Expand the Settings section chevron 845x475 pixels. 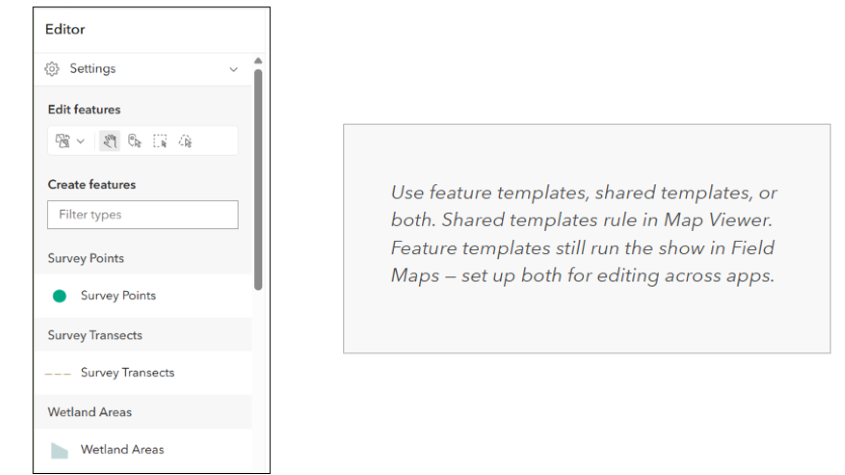point(233,70)
